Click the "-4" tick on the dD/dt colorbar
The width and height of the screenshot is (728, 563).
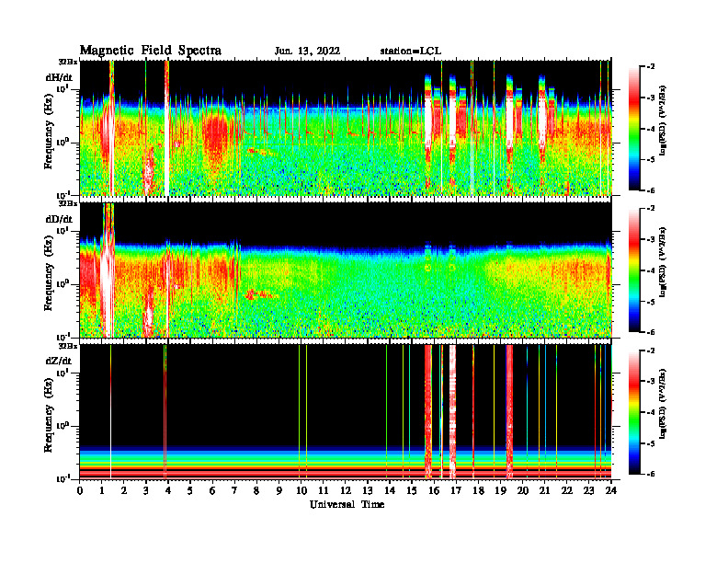pyautogui.click(x=650, y=270)
